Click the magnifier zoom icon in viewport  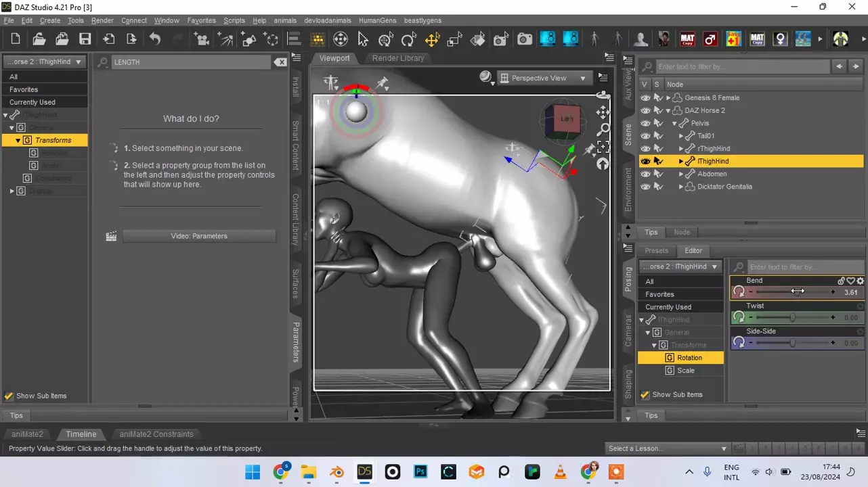coord(602,129)
